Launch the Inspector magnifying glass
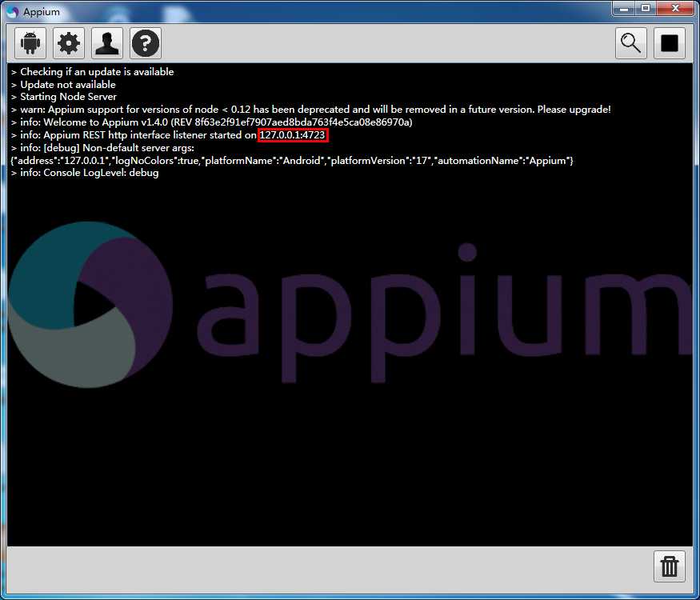 [631, 43]
